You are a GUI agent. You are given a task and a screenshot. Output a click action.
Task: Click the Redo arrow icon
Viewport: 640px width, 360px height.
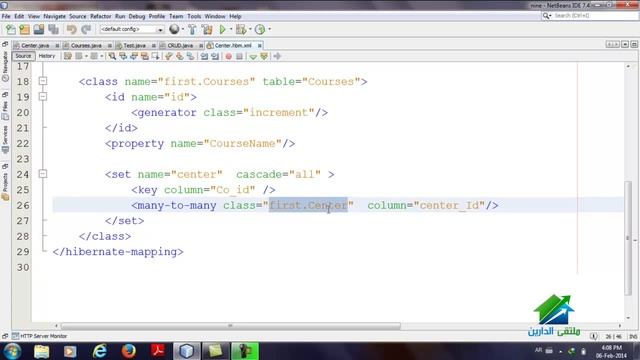pos(86,29)
